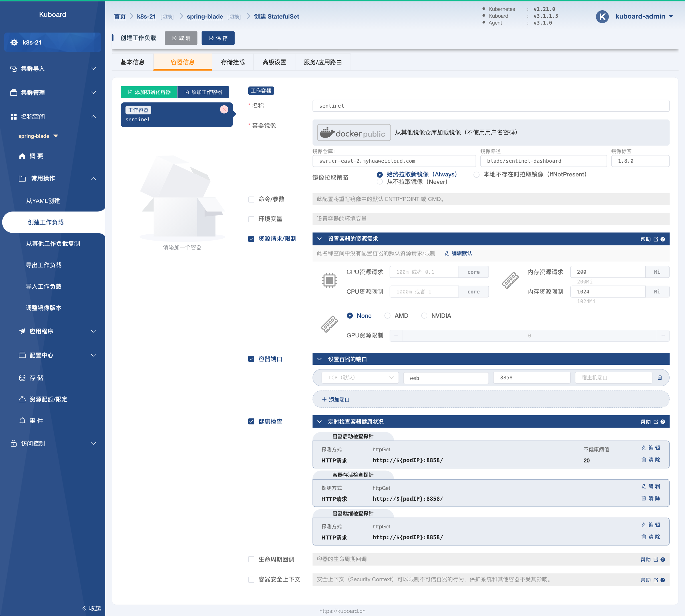Click the 存储 database icon
The image size is (685, 616).
tap(22, 378)
